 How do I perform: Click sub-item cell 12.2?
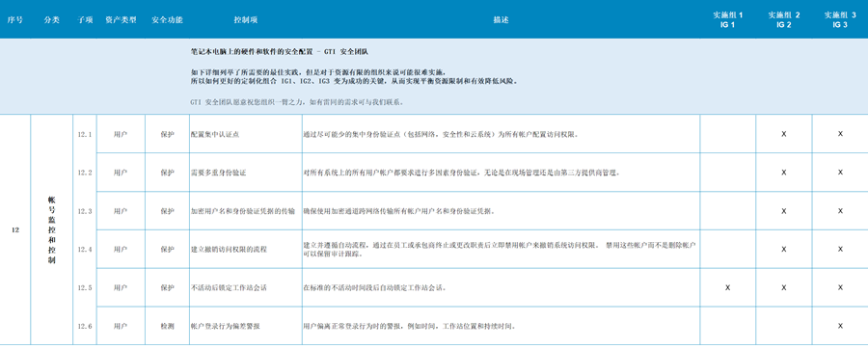click(85, 173)
